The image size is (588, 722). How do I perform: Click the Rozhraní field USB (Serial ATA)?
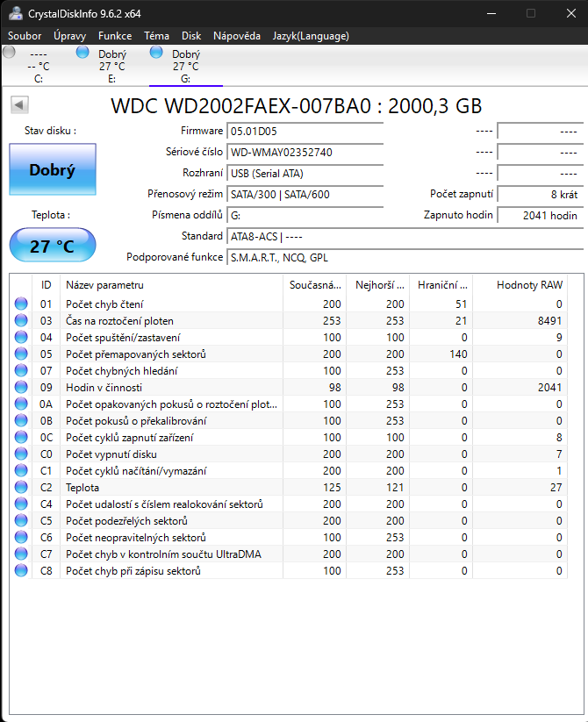pyautogui.click(x=305, y=173)
